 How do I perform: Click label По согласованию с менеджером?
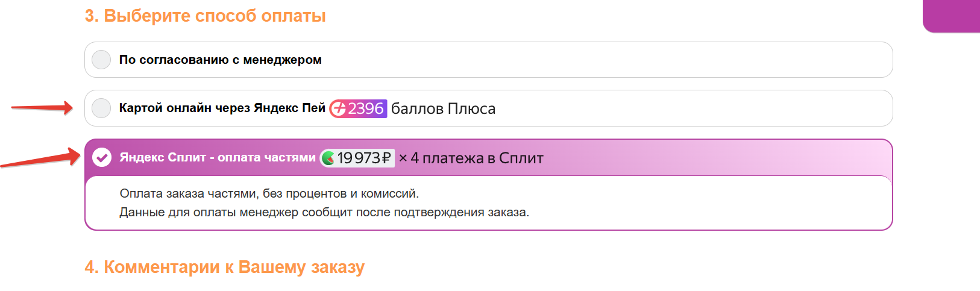pos(220,60)
